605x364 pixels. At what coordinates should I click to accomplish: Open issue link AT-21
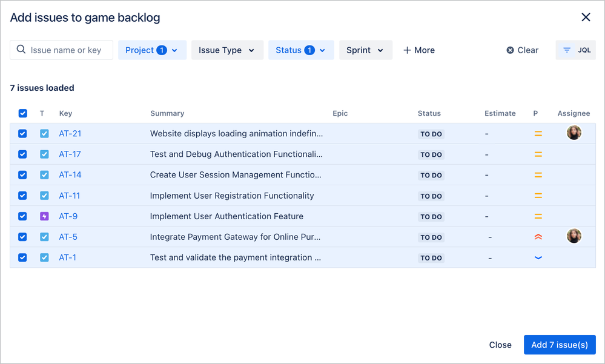70,134
